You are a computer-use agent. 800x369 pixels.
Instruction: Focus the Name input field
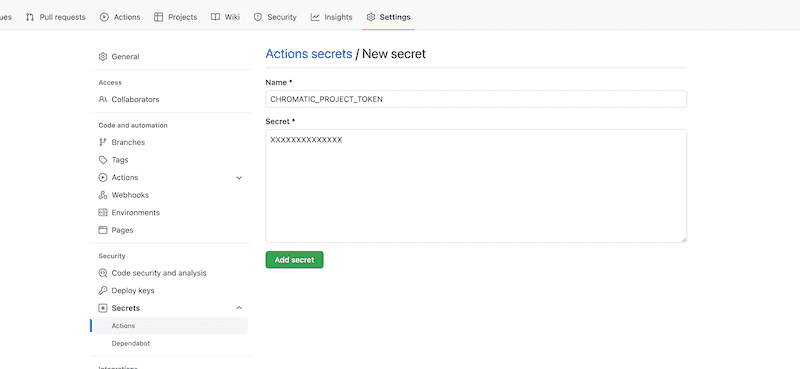pos(476,99)
